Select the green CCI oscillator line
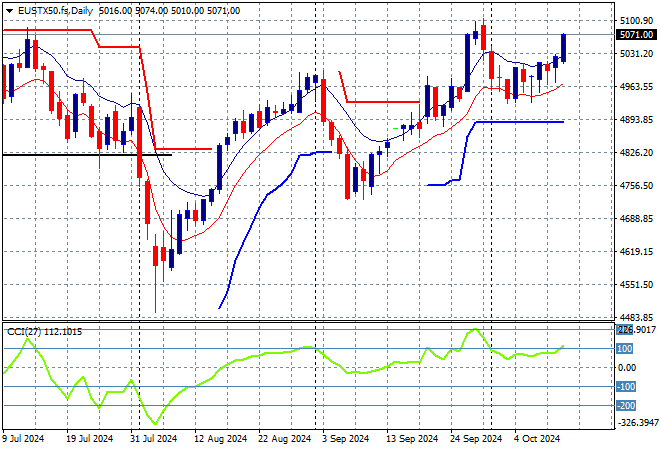Screen dimensions: 660x450 pyautogui.click(x=250, y=358)
